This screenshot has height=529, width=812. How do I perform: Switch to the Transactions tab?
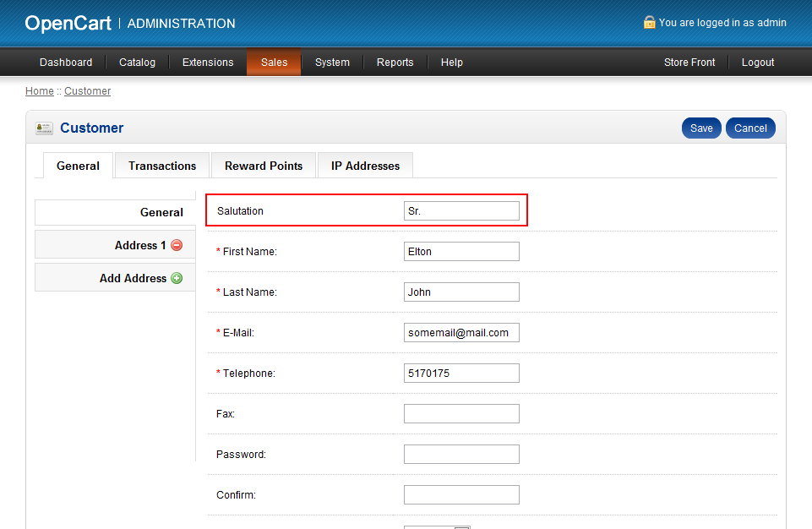161,166
